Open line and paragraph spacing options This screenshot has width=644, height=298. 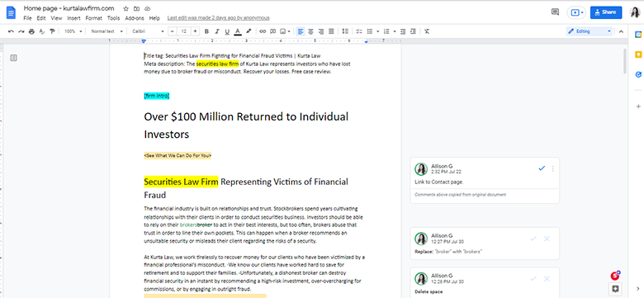[345, 31]
